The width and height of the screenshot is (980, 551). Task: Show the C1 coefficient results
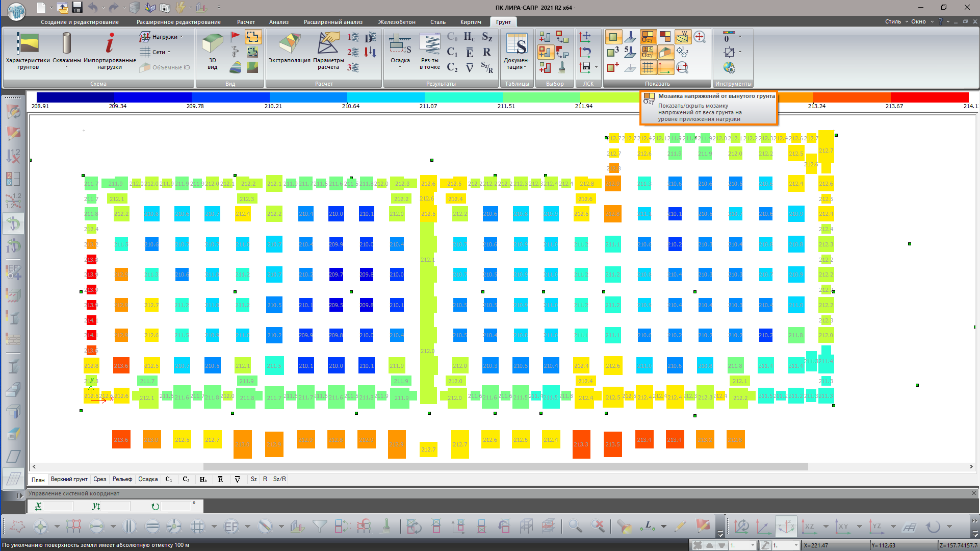452,52
